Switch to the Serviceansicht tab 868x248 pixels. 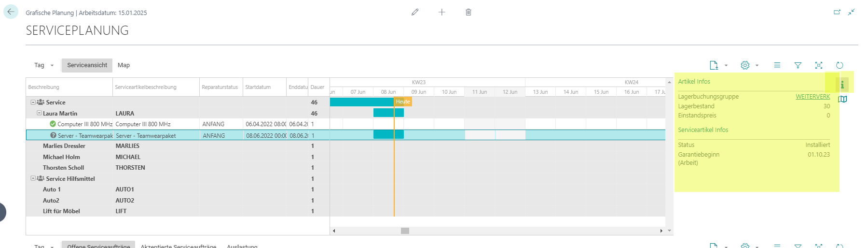pyautogui.click(x=87, y=65)
